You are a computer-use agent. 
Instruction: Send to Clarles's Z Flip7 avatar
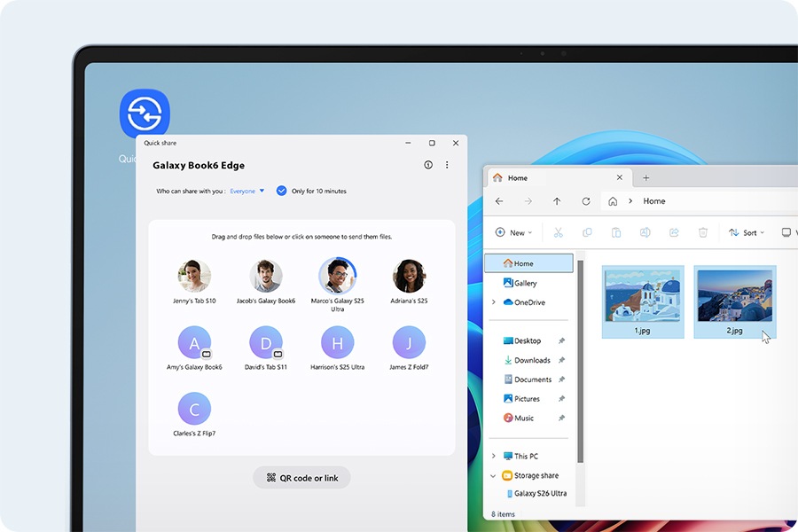tap(194, 409)
